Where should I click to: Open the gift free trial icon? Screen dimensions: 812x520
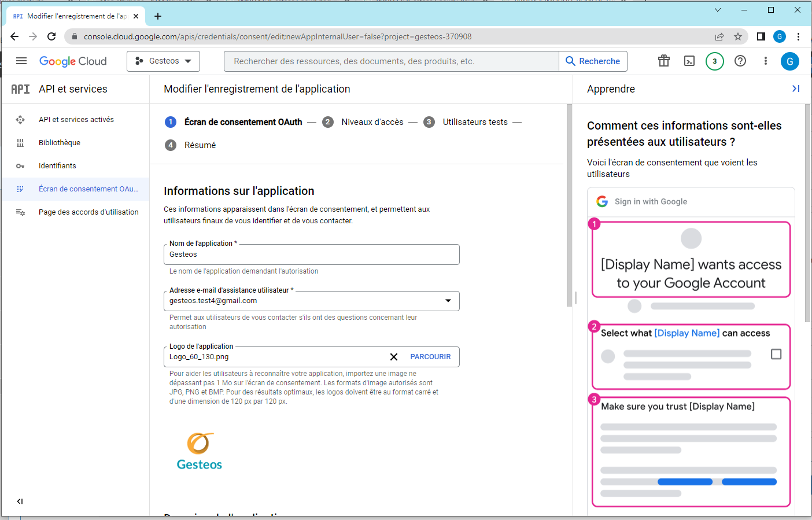664,61
